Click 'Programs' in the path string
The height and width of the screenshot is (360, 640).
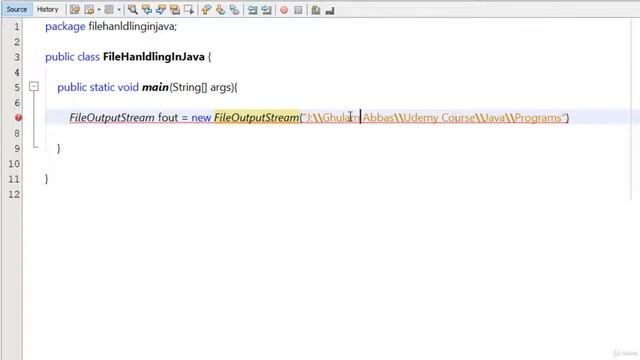[x=538, y=118]
